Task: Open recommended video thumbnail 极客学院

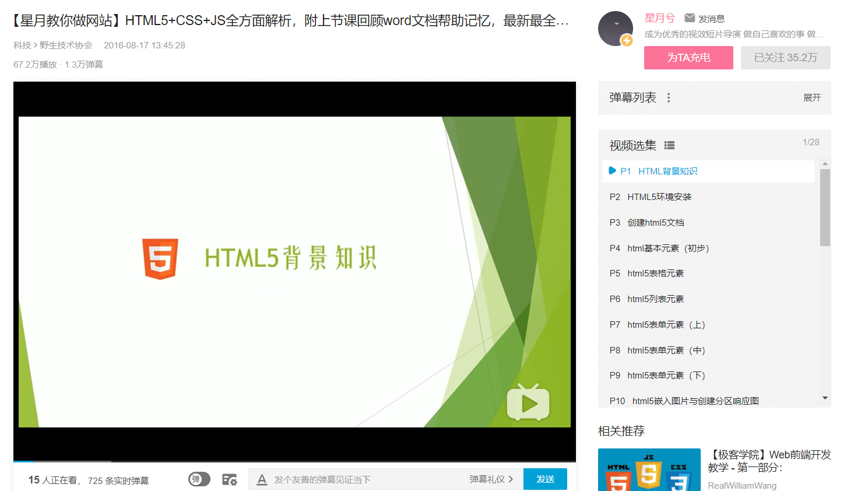Action: [649, 469]
